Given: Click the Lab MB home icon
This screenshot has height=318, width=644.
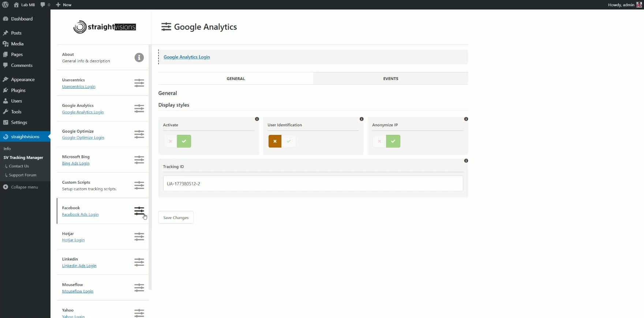Looking at the screenshot, I should 16,5.
